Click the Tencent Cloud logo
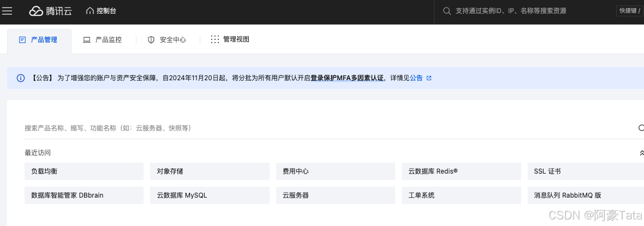The height and width of the screenshot is (226, 644). coord(51,11)
